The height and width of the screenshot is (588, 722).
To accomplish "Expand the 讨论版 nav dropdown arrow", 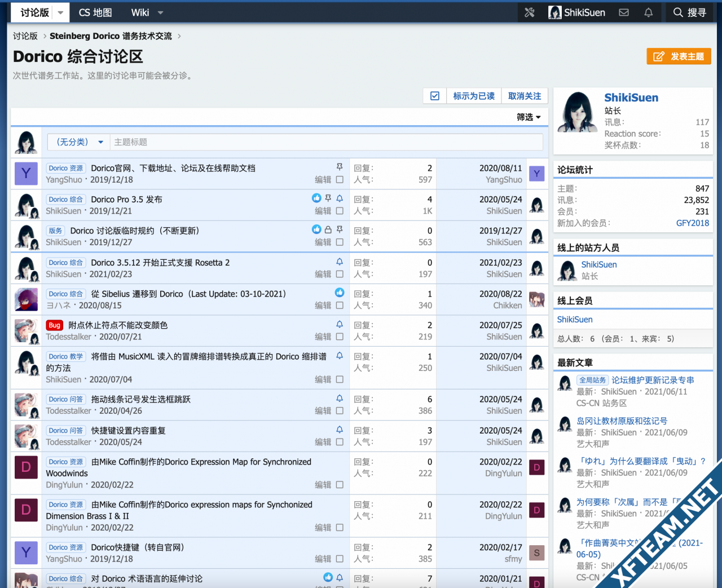I will (x=61, y=12).
